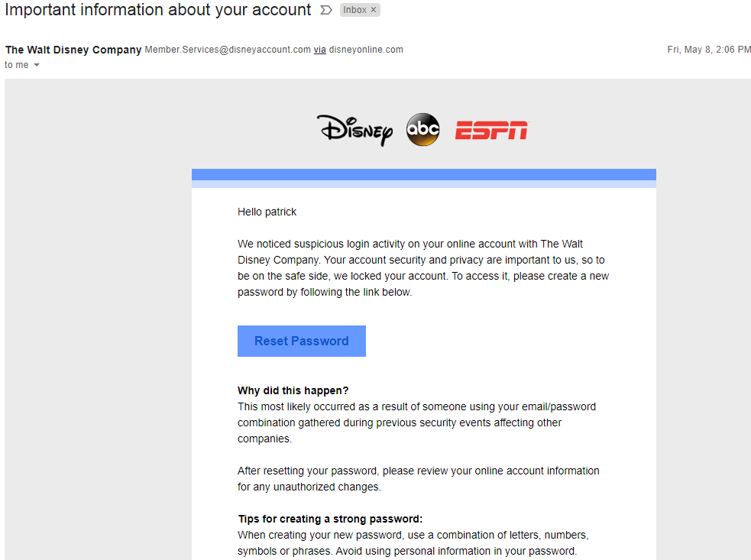Click the underlined "via" link
This screenshot has height=560, width=751.
click(320, 50)
